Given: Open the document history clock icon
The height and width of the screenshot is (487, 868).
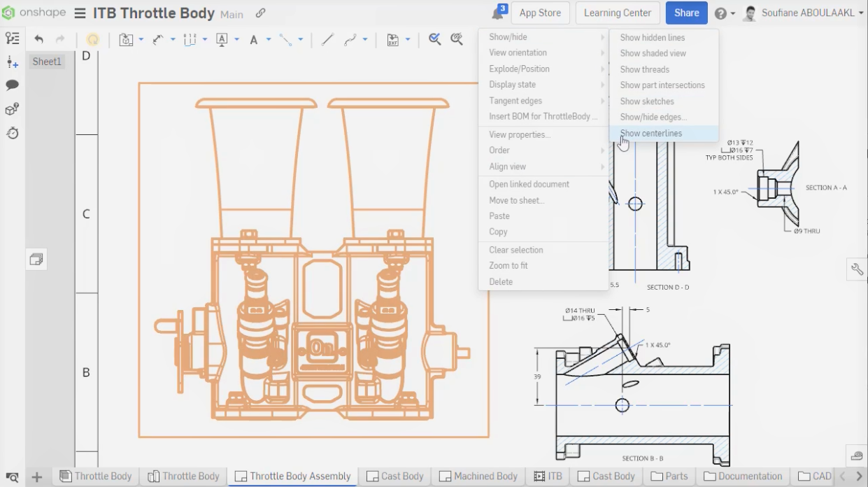Looking at the screenshot, I should [12, 132].
